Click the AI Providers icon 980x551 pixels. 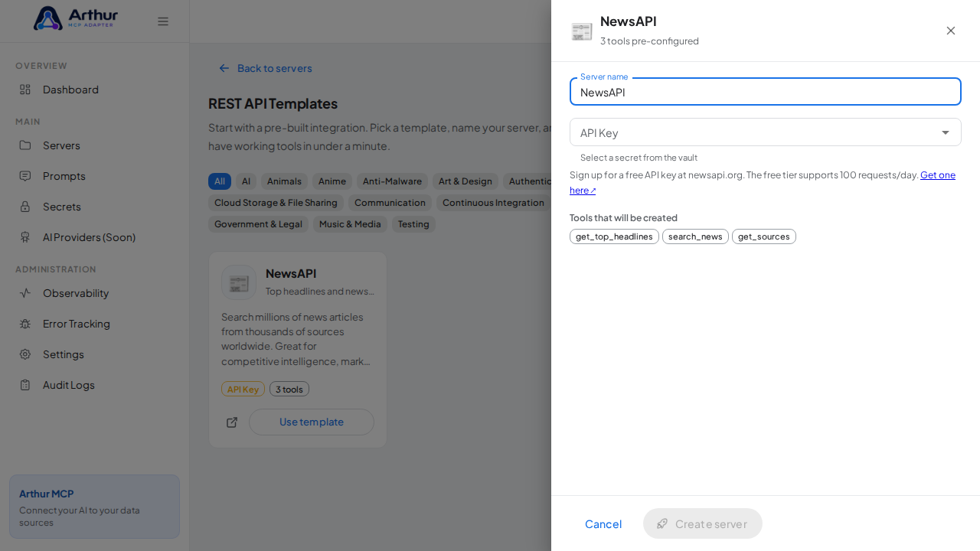[x=25, y=237]
